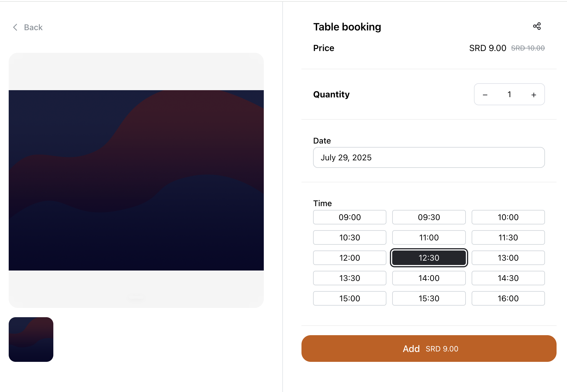Select the small product image thumbnail
The height and width of the screenshot is (392, 567).
(31, 340)
